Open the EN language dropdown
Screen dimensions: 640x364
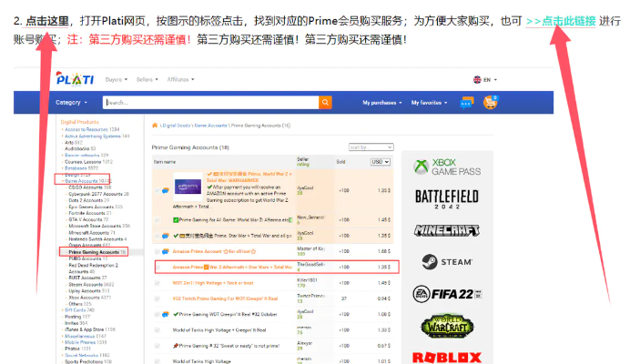click(x=490, y=79)
